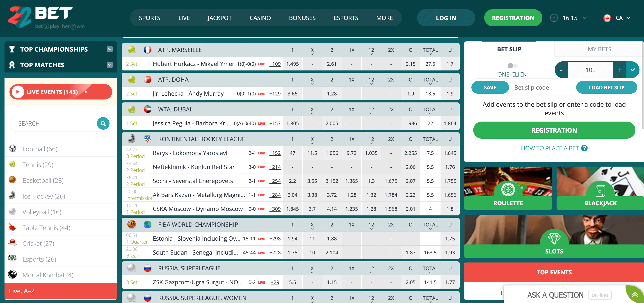Click the Basketball sidebar icon
This screenshot has width=644, height=303.
click(x=12, y=180)
